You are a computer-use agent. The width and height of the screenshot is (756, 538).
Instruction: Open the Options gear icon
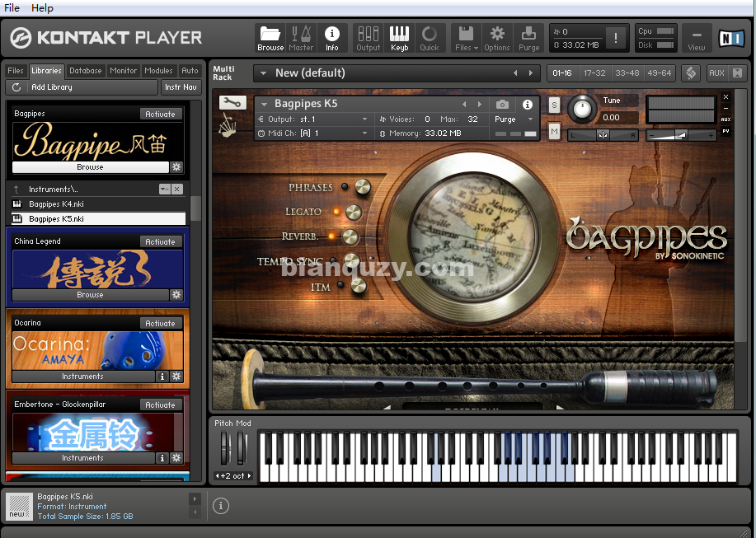[x=497, y=38]
